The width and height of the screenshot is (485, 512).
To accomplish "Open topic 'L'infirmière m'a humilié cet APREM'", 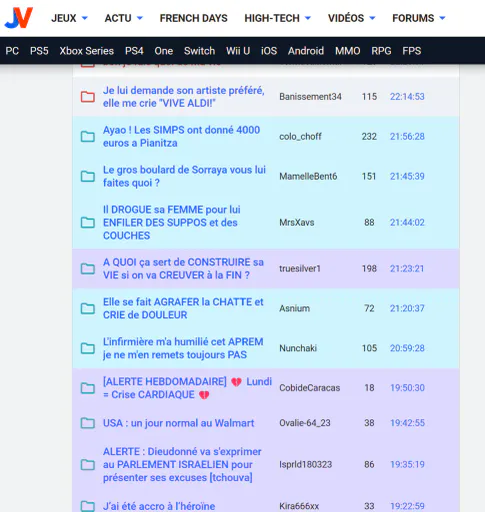I will pyautogui.click(x=183, y=348).
